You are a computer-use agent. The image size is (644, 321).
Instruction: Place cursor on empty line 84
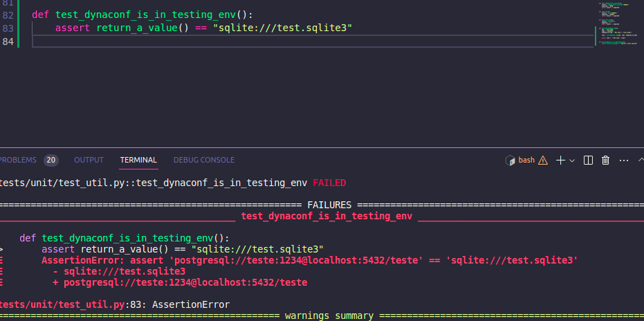point(312,42)
